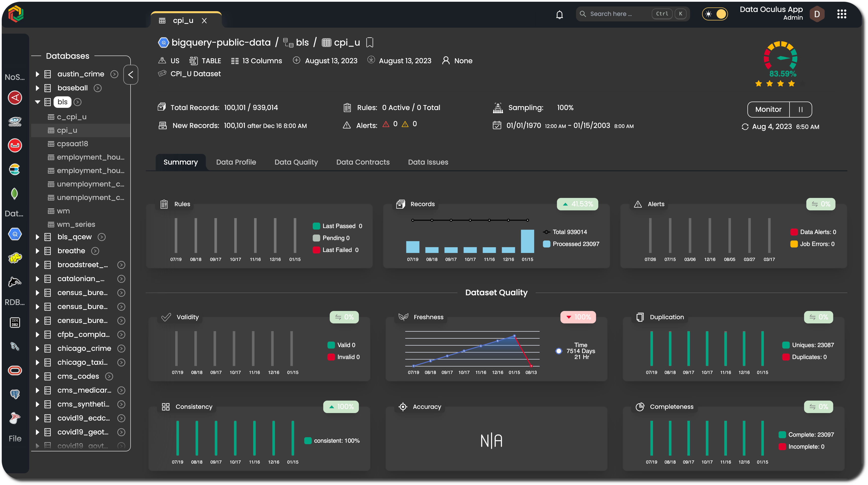Open the apps grid menu
This screenshot has width=868, height=485.
[841, 14]
